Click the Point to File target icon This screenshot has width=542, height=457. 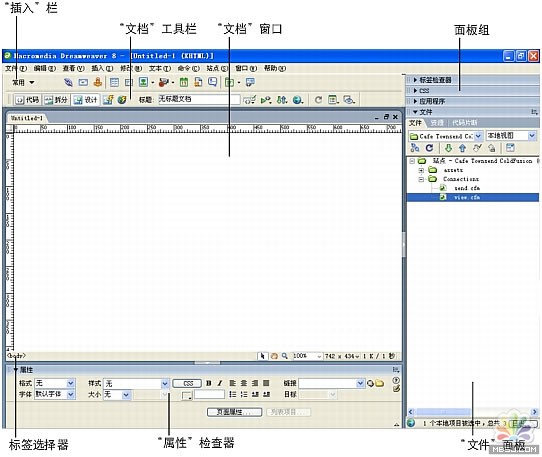pos(370,383)
